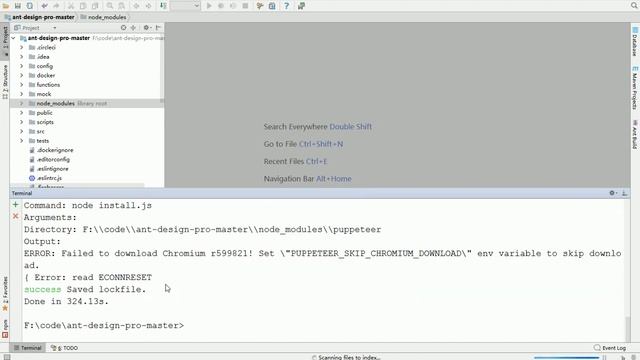Select the scripts folder

(x=45, y=122)
